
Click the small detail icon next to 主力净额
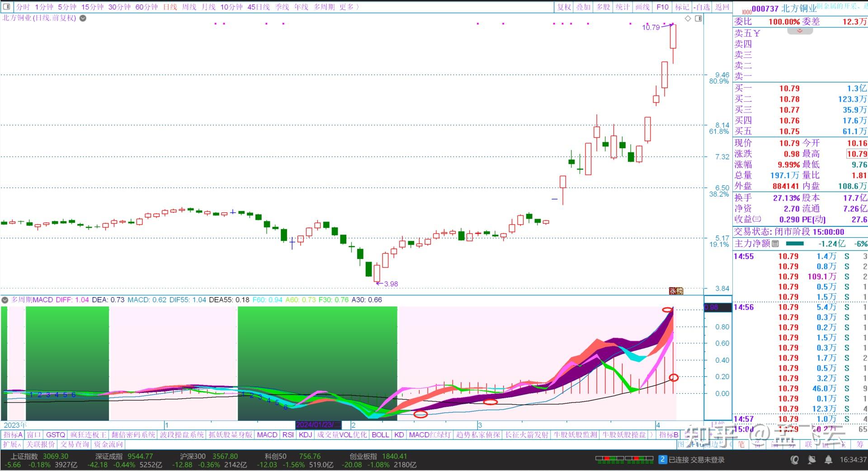(776, 243)
